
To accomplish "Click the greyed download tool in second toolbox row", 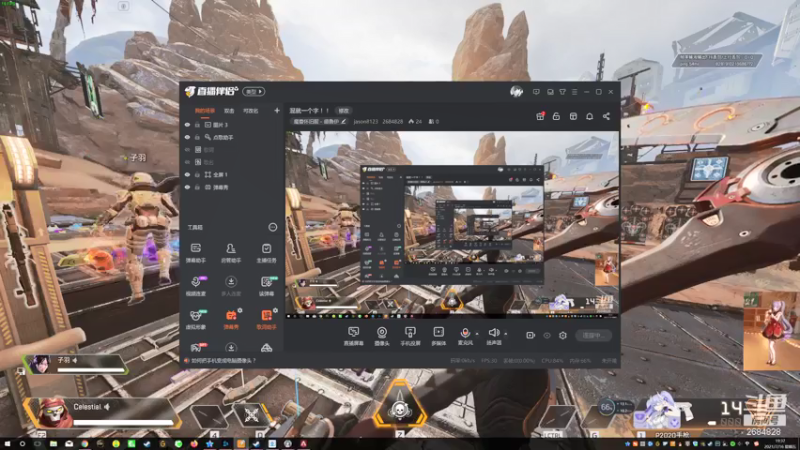I will pos(231,286).
